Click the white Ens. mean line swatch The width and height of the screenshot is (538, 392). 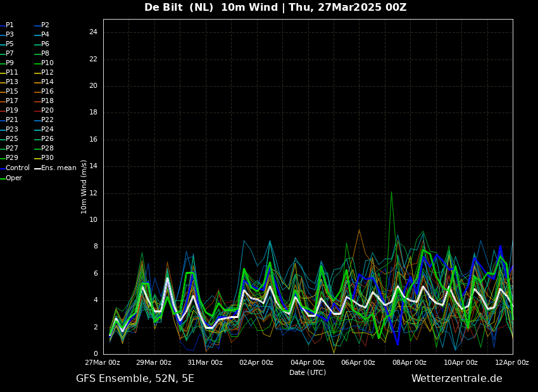tap(37, 168)
